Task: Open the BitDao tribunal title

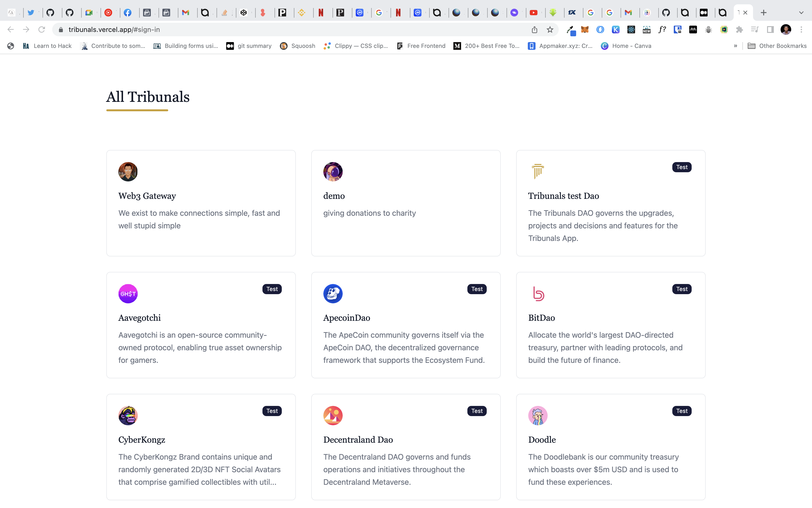Action: [542, 318]
